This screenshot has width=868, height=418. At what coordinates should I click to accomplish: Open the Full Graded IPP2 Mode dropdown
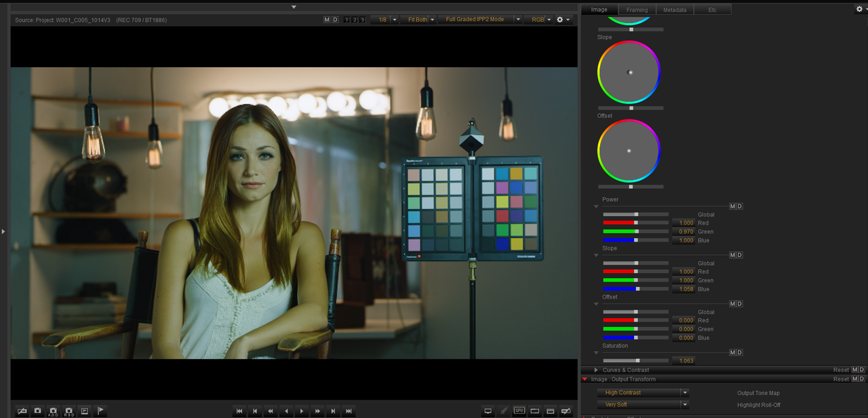(x=480, y=20)
